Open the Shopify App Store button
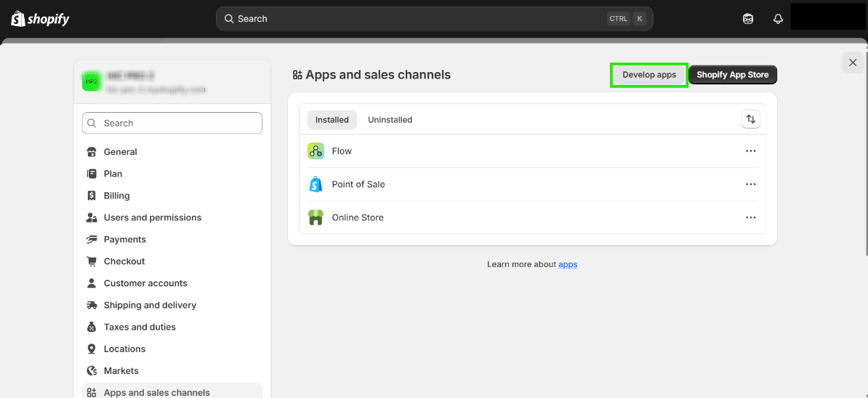868x398 pixels. [732, 75]
